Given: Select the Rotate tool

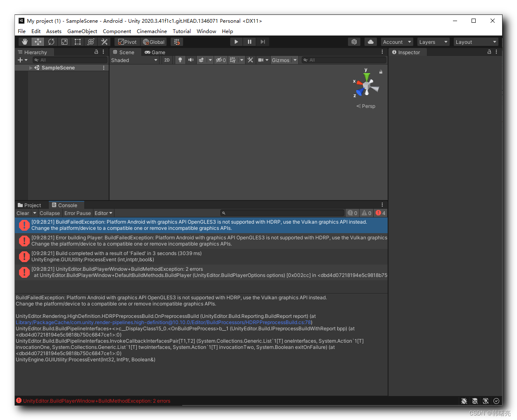Looking at the screenshot, I should 51,41.
